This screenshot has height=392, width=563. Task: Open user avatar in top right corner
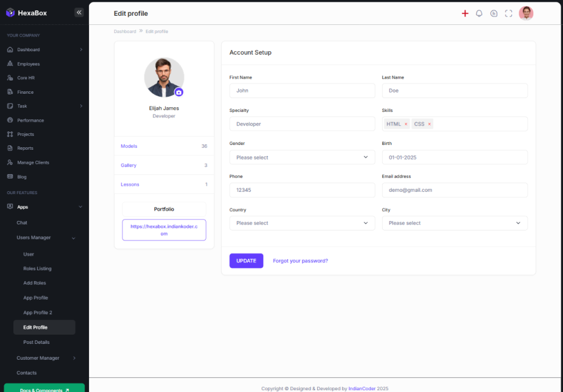(526, 13)
